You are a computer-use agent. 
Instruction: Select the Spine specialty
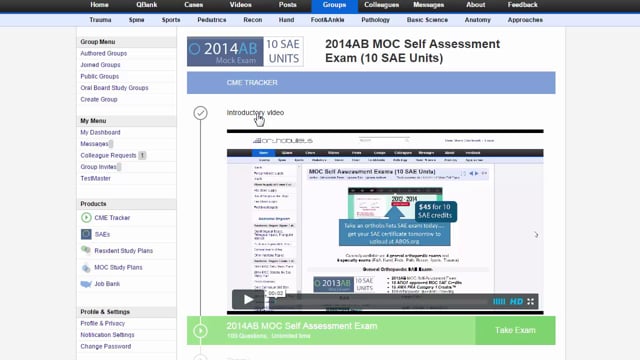click(136, 20)
